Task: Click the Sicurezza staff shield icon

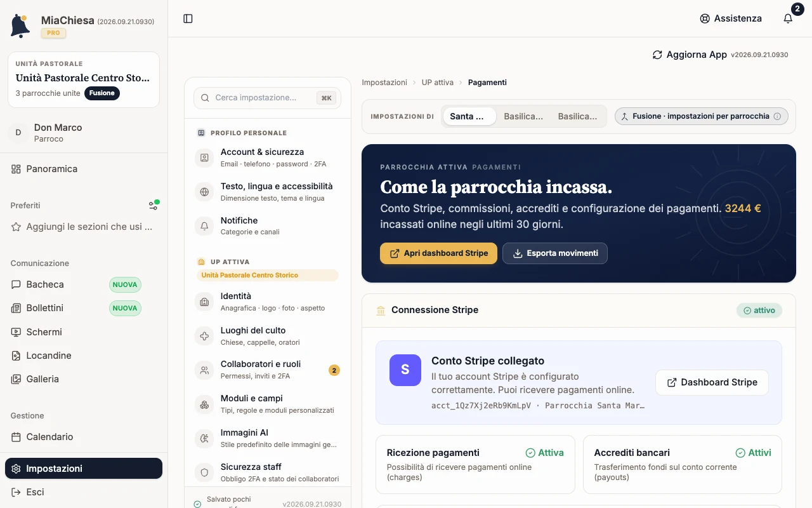Action: coord(204,472)
